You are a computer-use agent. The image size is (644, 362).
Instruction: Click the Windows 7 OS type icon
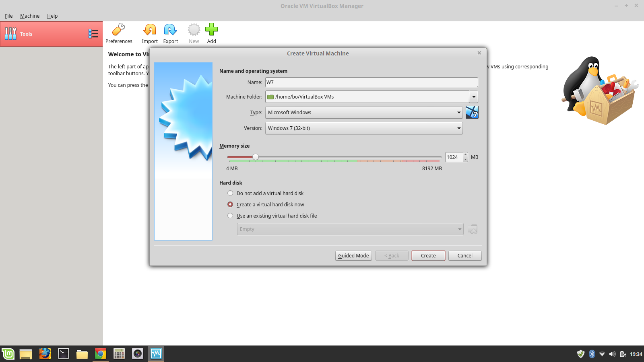(472, 112)
